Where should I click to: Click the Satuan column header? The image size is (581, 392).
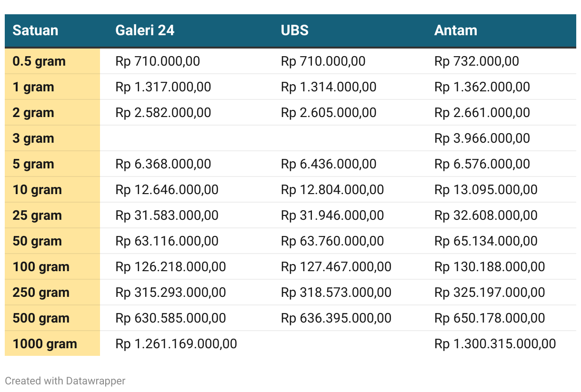click(x=35, y=30)
